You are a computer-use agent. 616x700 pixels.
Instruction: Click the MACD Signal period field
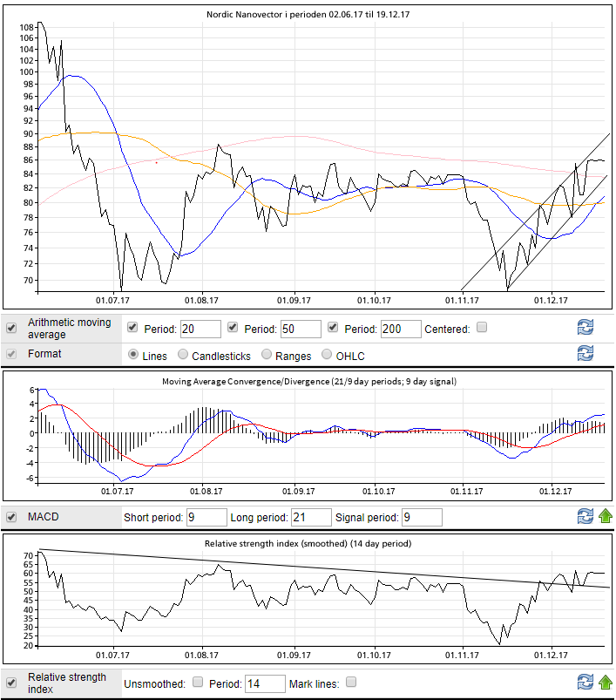tap(422, 518)
